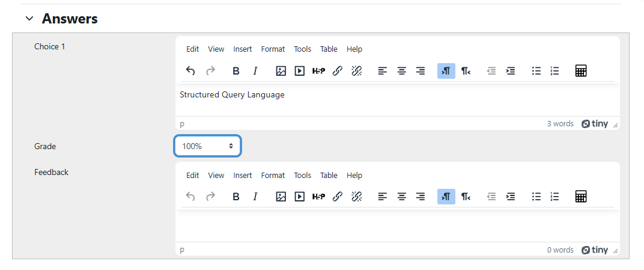The height and width of the screenshot is (270, 644).
Task: Insert multimedia in Feedback editor
Action: [299, 197]
